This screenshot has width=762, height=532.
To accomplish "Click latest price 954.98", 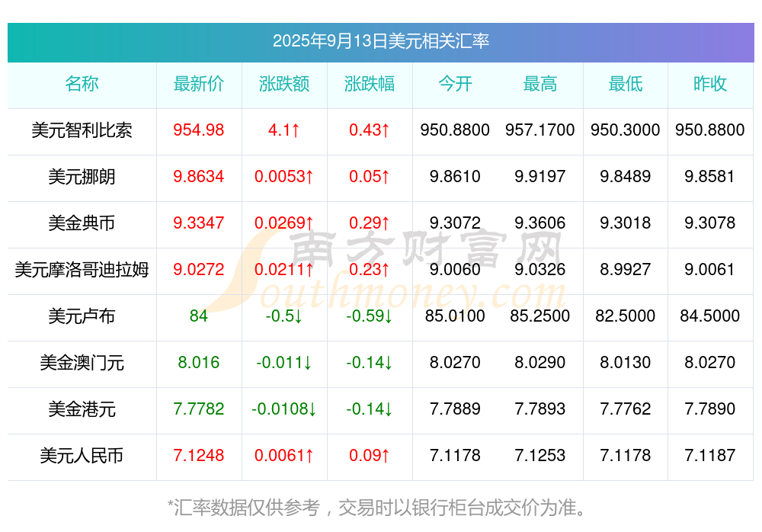I will (199, 130).
